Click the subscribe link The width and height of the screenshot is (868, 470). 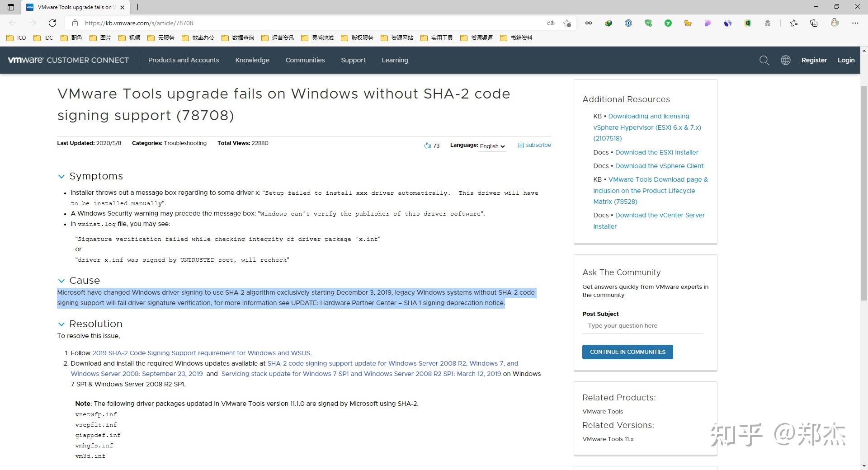tap(538, 145)
